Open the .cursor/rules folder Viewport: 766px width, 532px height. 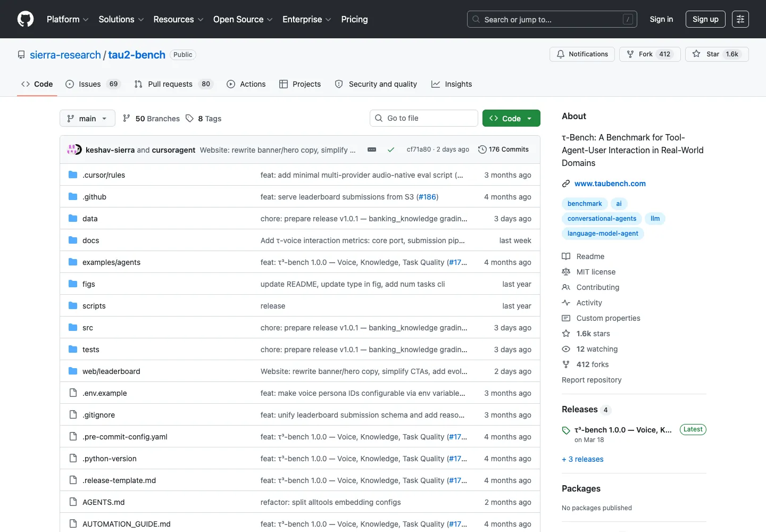click(x=104, y=175)
